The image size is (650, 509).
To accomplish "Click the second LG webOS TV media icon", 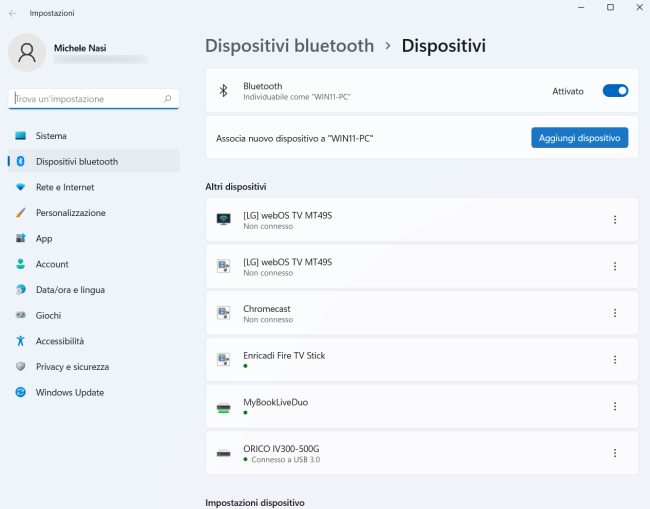I will pos(223,266).
